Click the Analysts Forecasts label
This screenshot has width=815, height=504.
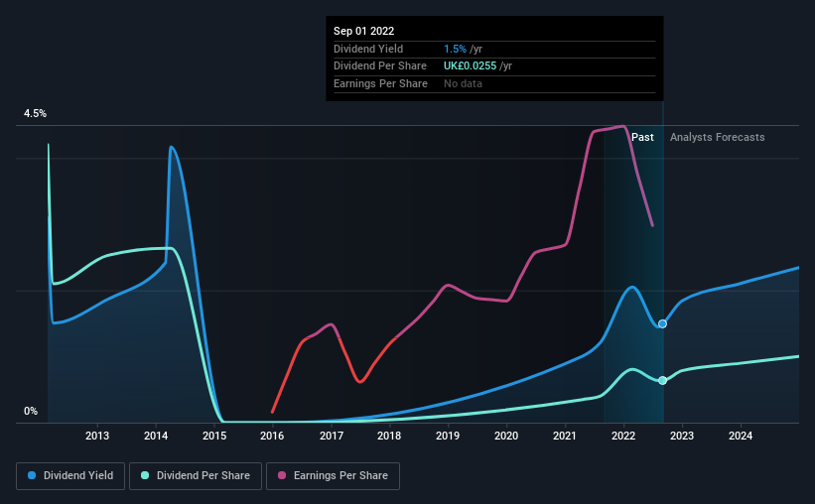[718, 137]
